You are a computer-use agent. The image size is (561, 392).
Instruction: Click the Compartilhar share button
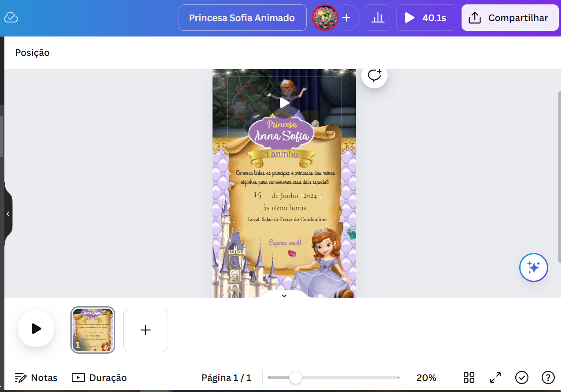(510, 18)
